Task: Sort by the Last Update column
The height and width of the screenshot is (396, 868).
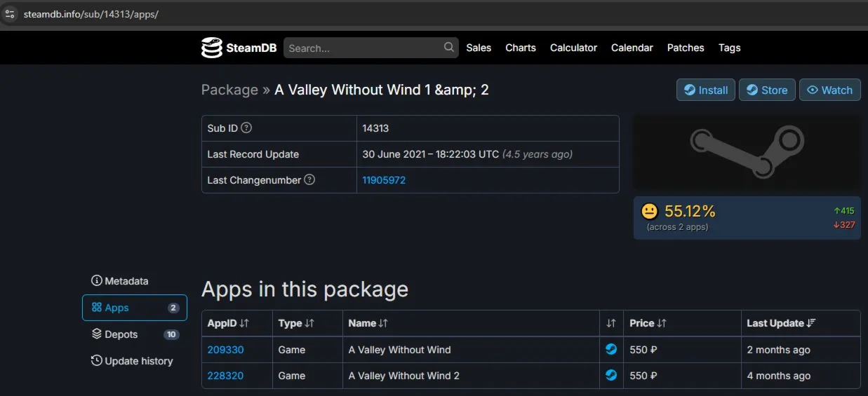Action: [x=781, y=323]
